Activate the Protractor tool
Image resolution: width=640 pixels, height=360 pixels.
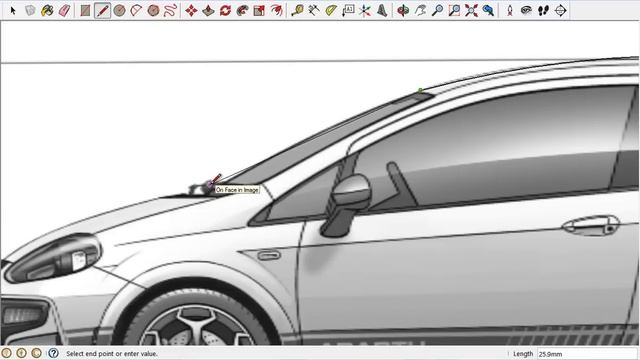pyautogui.click(x=331, y=11)
